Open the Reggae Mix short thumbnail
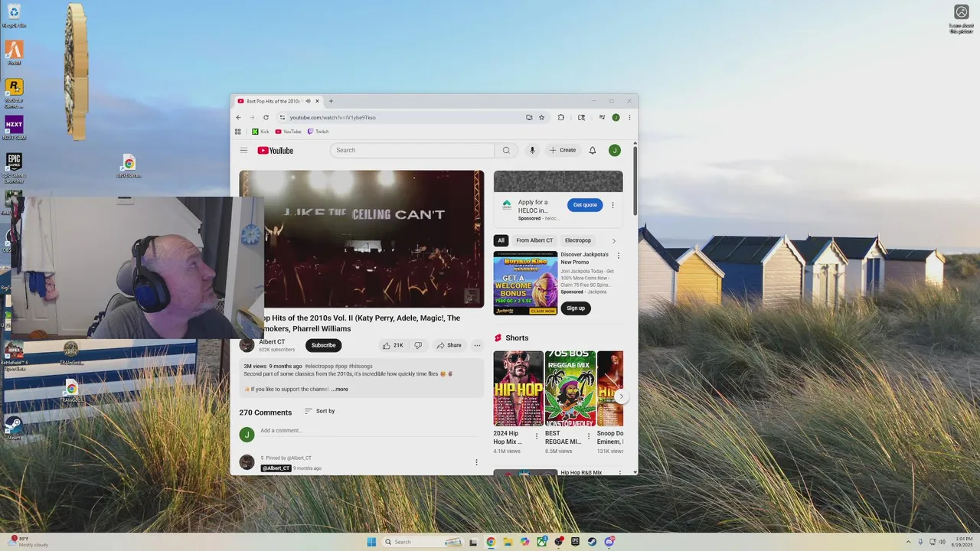The image size is (980, 551). [x=570, y=389]
